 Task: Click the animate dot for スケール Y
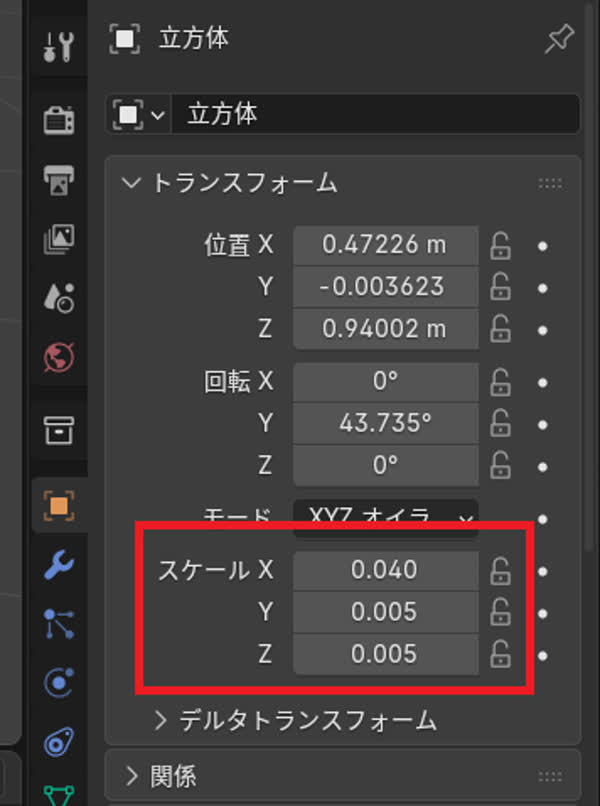click(x=542, y=614)
